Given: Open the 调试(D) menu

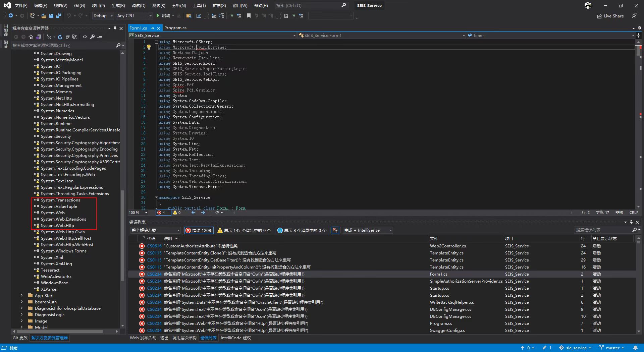Looking at the screenshot, I should 138,5.
